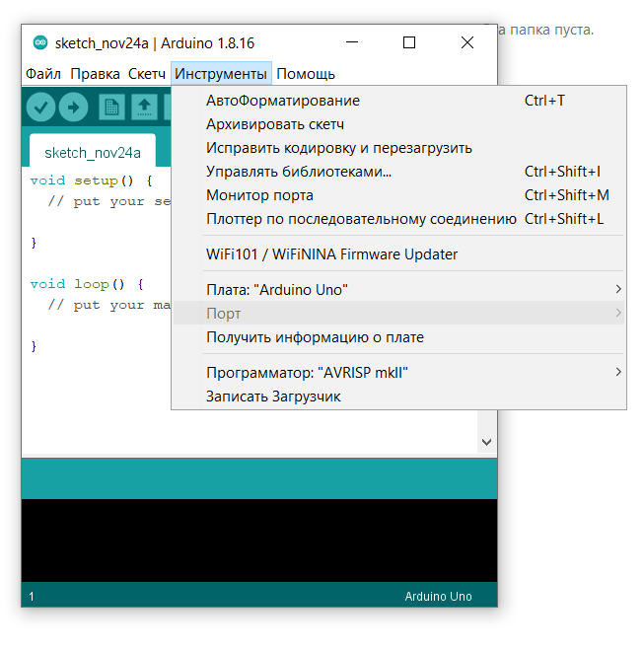Switch to the sketch_nov24a tab
Image resolution: width=644 pixels, height=650 pixels.
pos(93,152)
